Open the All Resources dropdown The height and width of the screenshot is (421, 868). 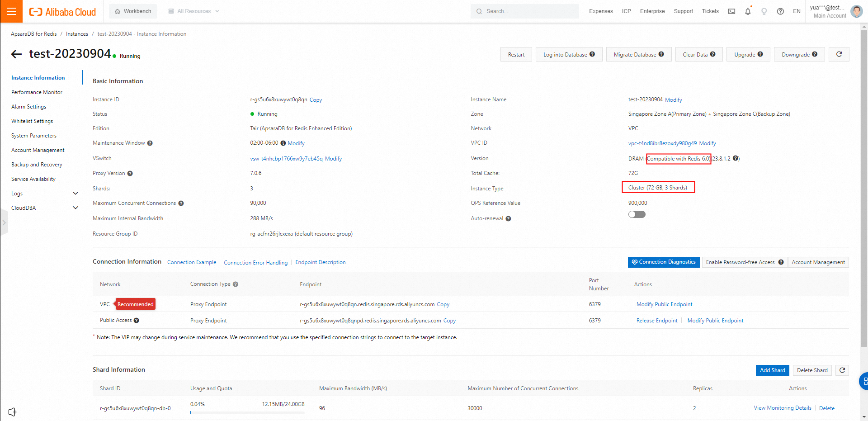coord(193,11)
